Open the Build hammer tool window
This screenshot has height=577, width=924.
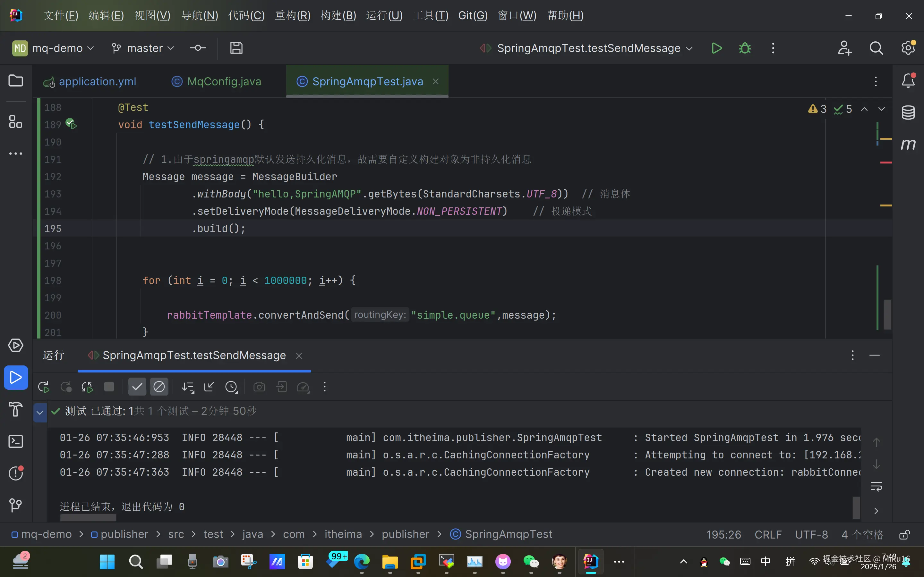click(x=16, y=409)
